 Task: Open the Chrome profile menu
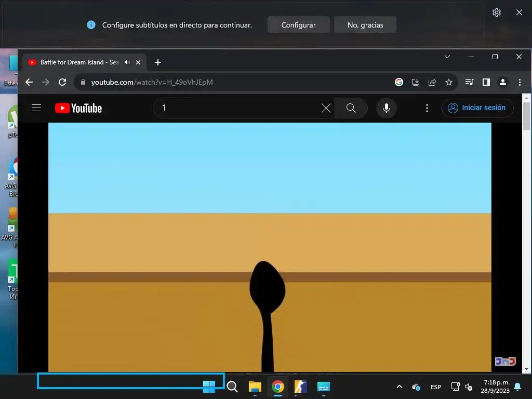click(503, 82)
